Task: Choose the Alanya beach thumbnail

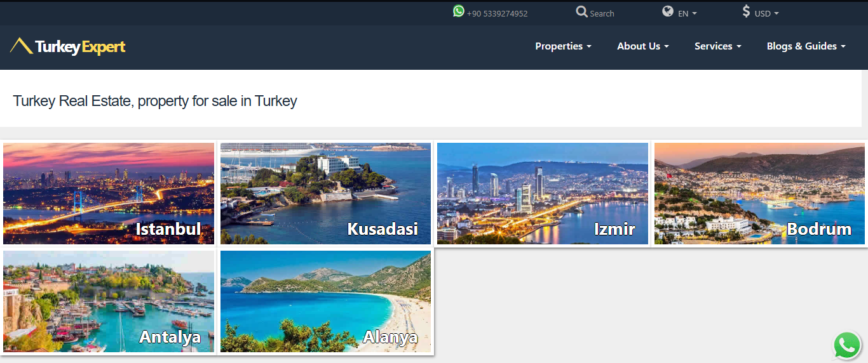Action: click(325, 301)
